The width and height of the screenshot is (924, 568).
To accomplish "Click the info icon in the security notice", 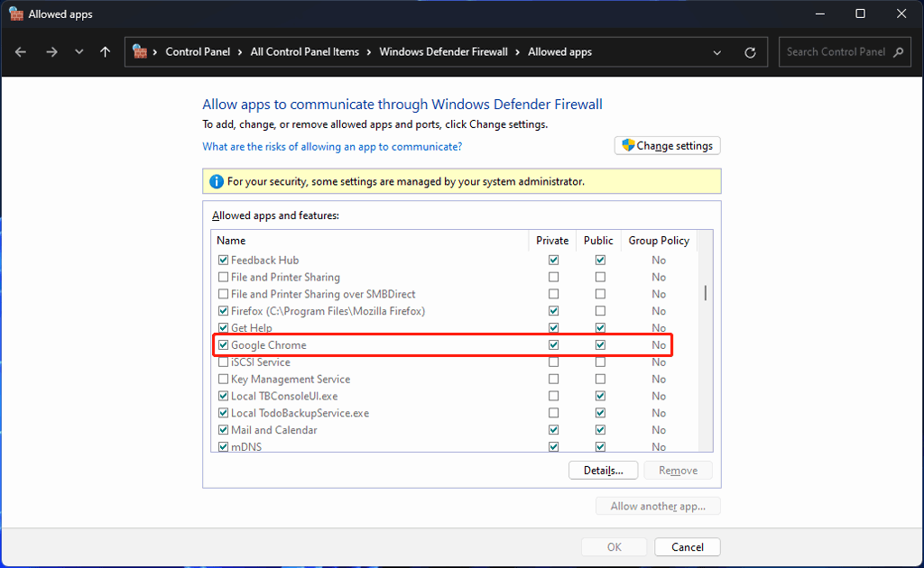I will [217, 180].
